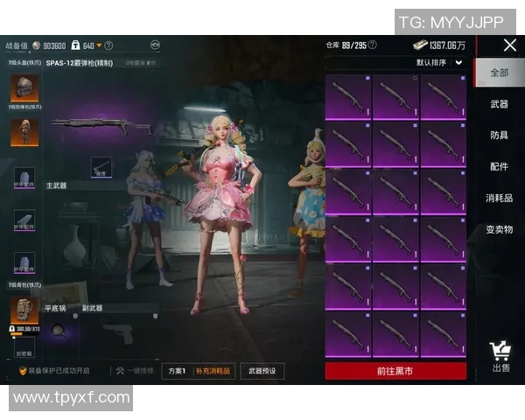This screenshot has width=525, height=420.
Task: Open the 方案1 loadout selector
Action: click(178, 371)
